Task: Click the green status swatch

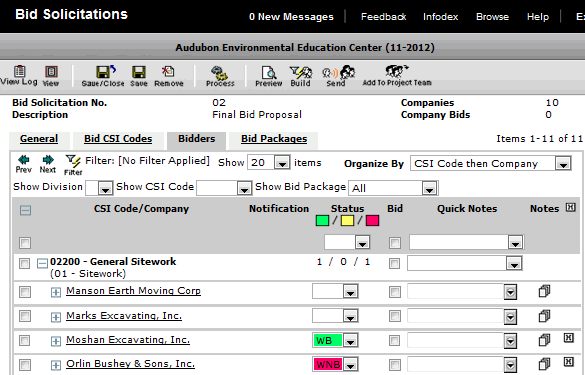Action: pyautogui.click(x=322, y=221)
